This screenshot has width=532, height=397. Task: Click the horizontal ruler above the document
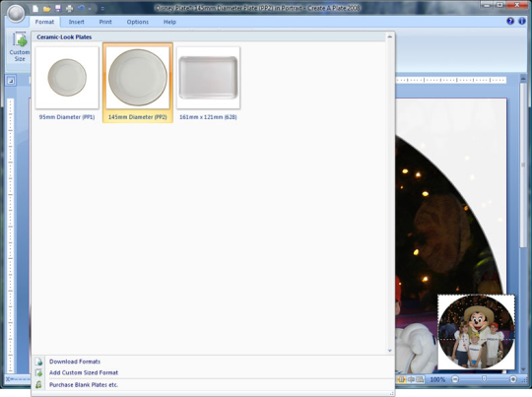click(x=451, y=80)
